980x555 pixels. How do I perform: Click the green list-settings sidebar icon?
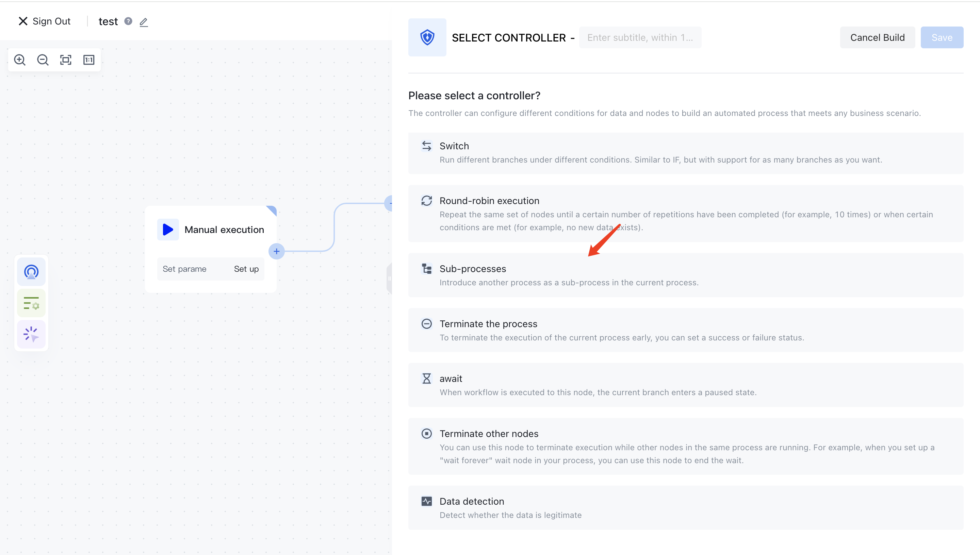(x=31, y=303)
